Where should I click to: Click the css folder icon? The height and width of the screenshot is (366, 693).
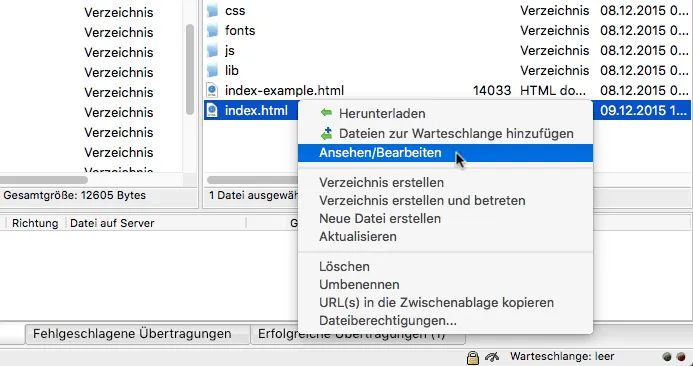(x=213, y=11)
